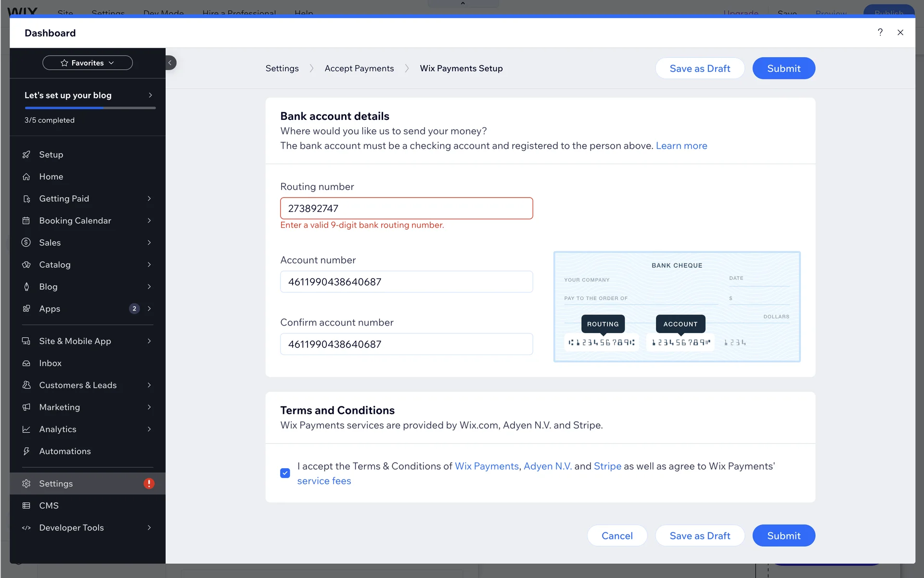Screen dimensions: 924x578
Task: Click the Learn more link
Action: point(681,145)
